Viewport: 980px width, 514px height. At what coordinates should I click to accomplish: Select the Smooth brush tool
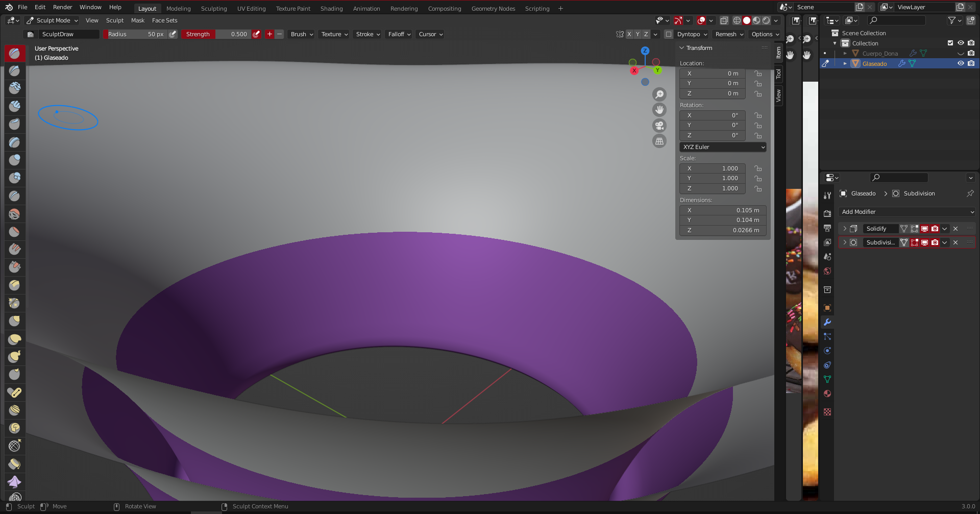click(x=15, y=214)
